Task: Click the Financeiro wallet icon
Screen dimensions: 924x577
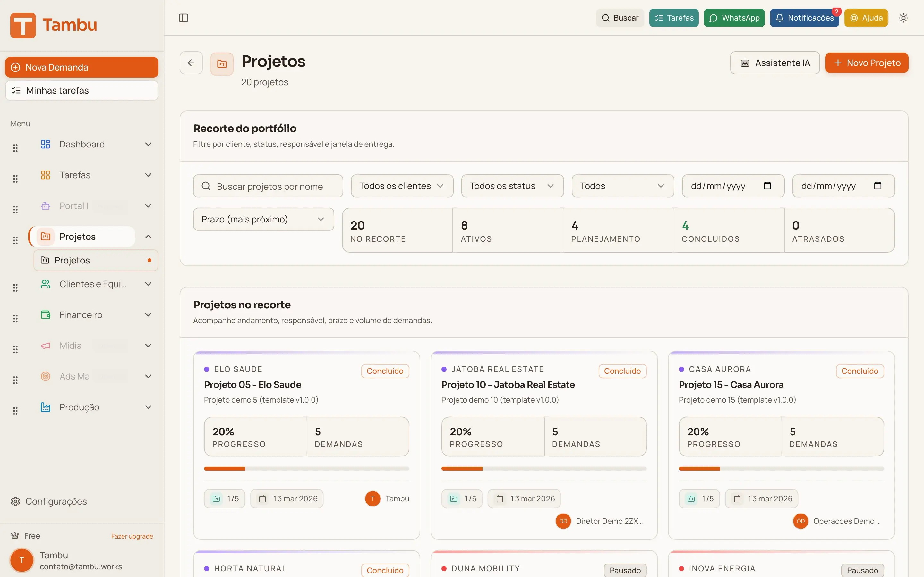Action: pyautogui.click(x=46, y=315)
